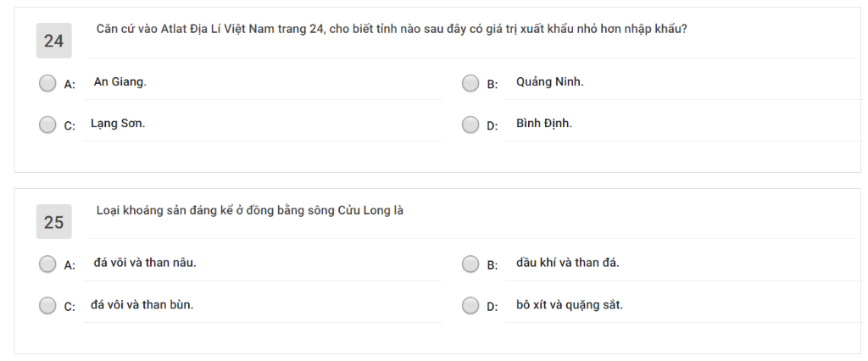Select radio button B for question 24
Screen dimensions: 868x361
pyautogui.click(x=470, y=84)
